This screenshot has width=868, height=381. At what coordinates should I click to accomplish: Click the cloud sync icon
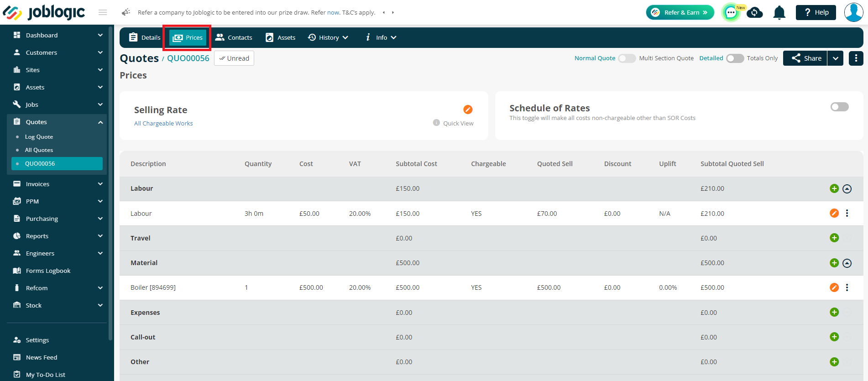click(755, 12)
